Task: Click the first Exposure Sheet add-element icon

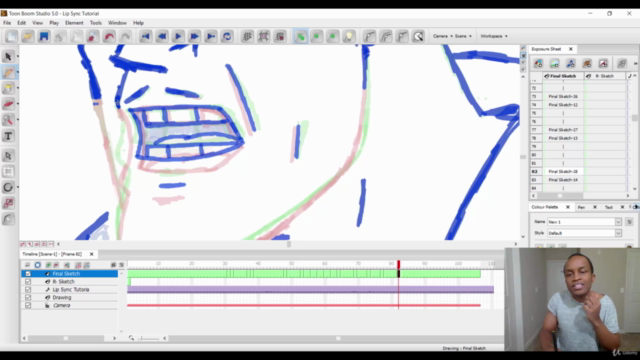Action: [x=538, y=64]
